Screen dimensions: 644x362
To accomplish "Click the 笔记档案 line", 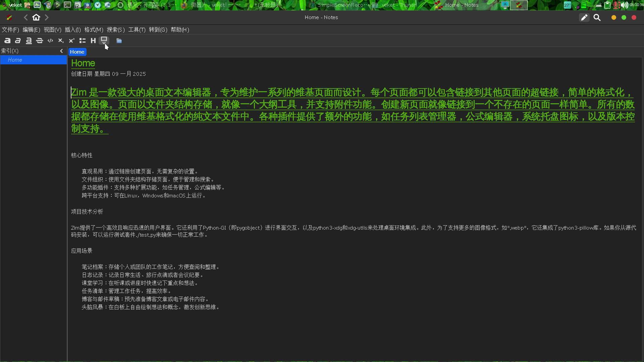I will [x=151, y=267].
